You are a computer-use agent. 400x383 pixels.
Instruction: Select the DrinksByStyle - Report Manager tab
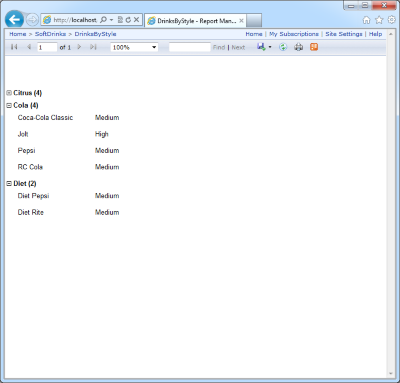[195, 21]
